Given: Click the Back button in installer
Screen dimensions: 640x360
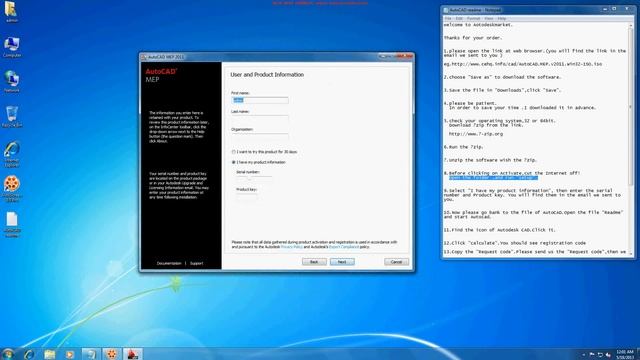Looking at the screenshot, I should click(314, 262).
